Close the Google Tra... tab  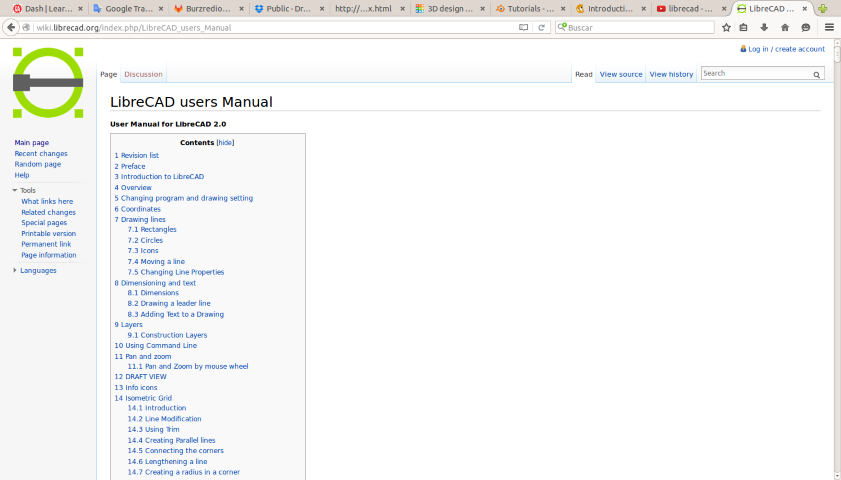(x=161, y=9)
